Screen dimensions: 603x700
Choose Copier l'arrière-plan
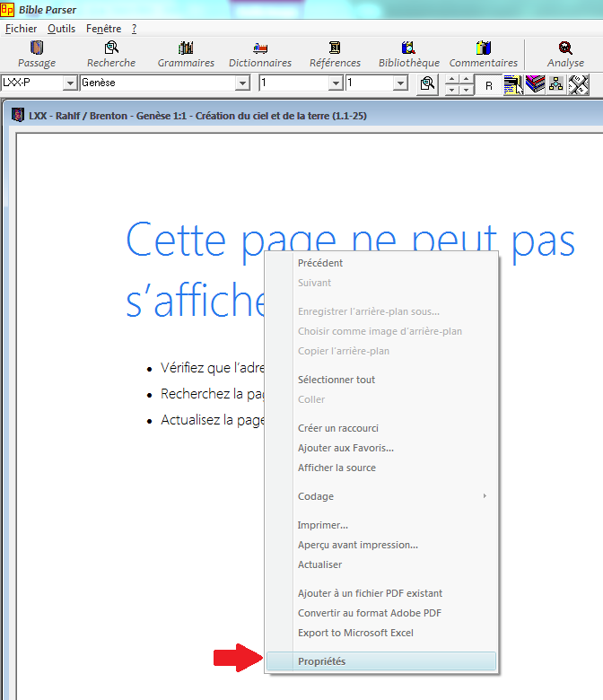point(381,351)
